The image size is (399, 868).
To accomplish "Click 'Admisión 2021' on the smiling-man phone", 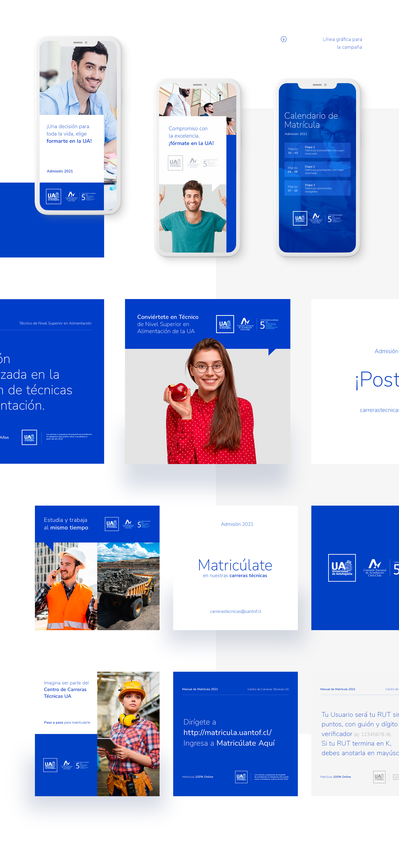I will (x=60, y=171).
